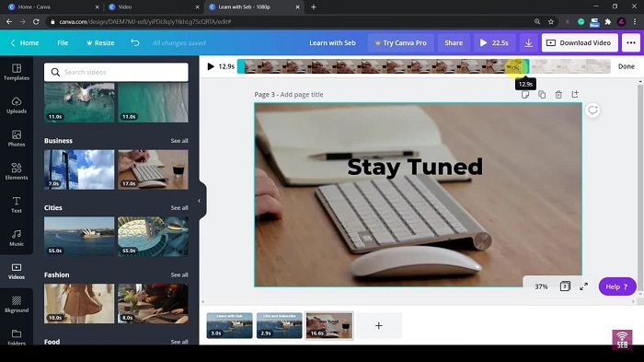This screenshot has width=644, height=362.
Task: Open the Bkground sidebar panel
Action: coord(17,304)
